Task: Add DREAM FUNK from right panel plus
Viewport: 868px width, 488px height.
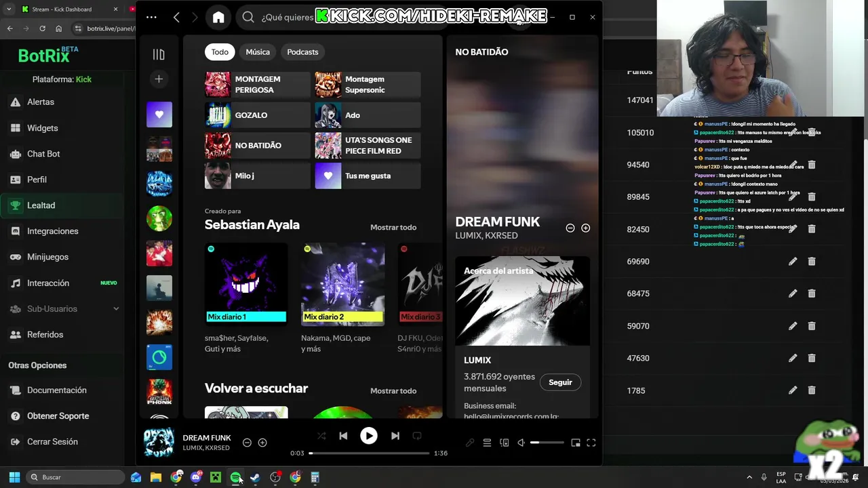Action: (585, 228)
